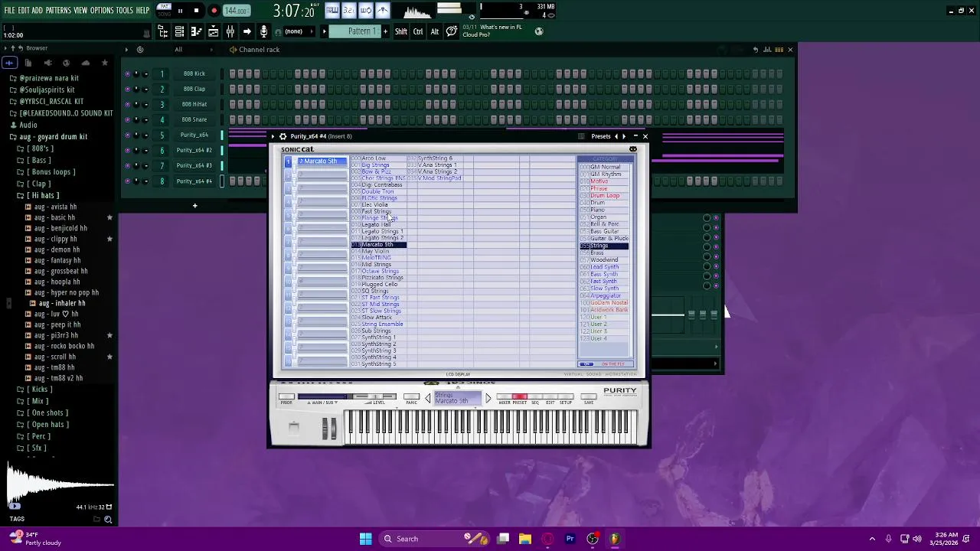Stop playback with the stop button

click(x=196, y=11)
